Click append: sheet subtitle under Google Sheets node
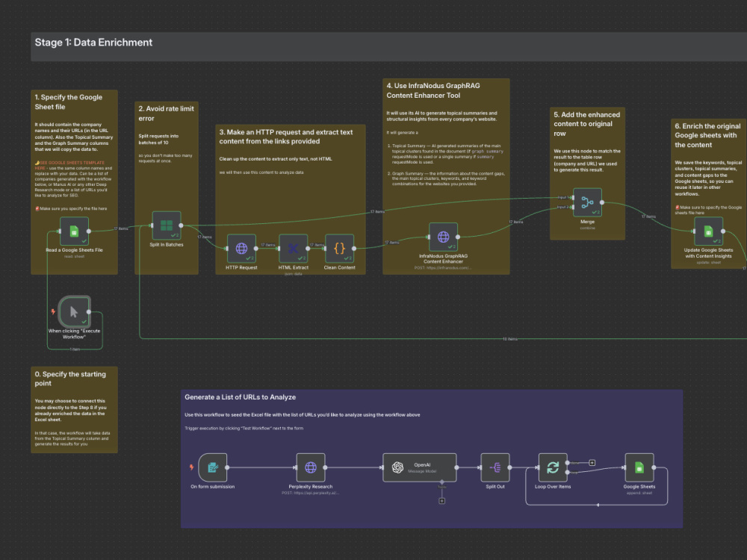This screenshot has height=560, width=747. (x=639, y=493)
